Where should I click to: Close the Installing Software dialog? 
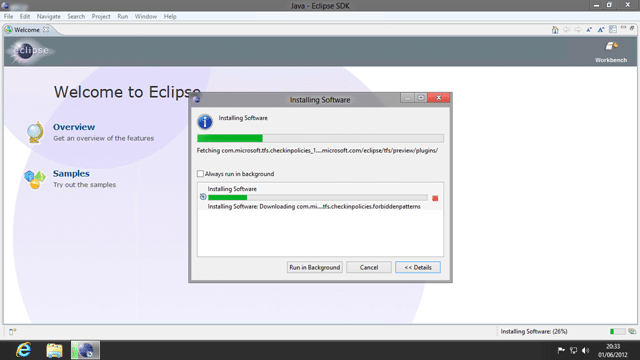pos(439,98)
